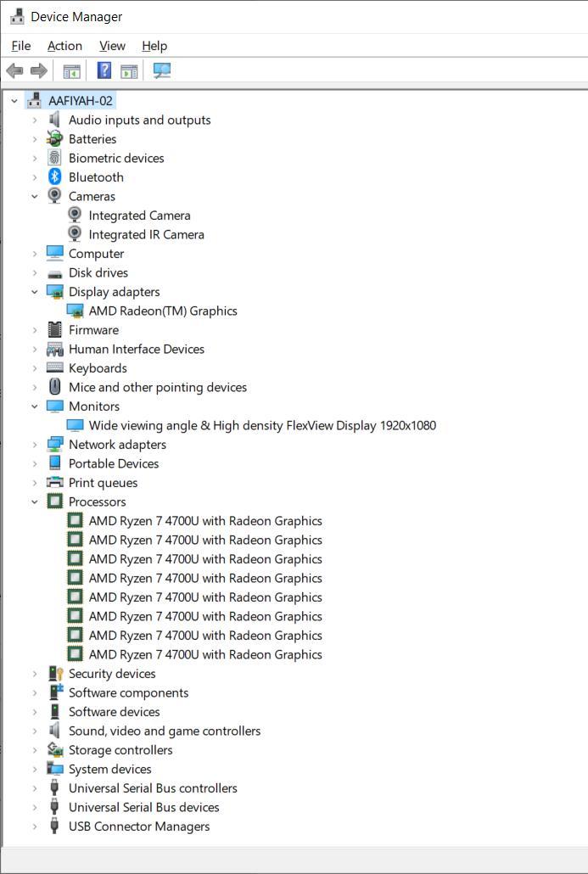The image size is (588, 874).
Task: Select the Integrated Camera device
Action: pos(139,216)
